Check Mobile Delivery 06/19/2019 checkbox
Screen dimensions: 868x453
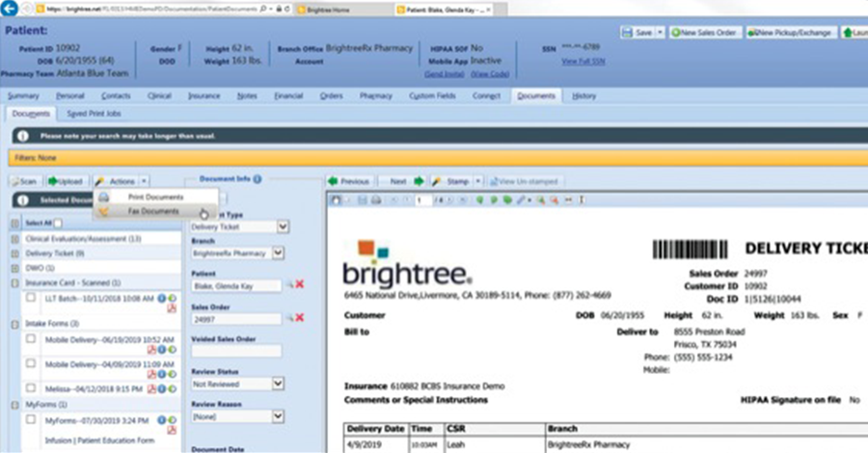[31, 339]
